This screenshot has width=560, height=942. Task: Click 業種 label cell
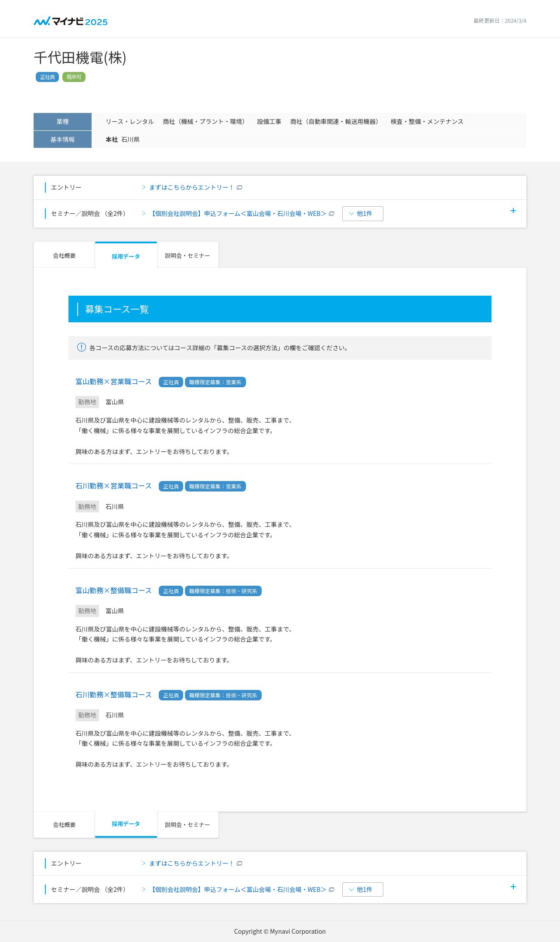tap(63, 122)
